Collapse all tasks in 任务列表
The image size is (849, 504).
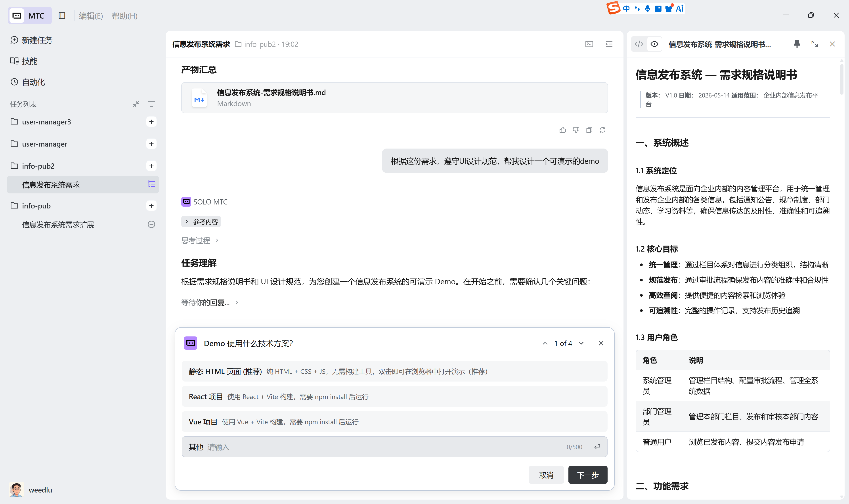pos(136,104)
